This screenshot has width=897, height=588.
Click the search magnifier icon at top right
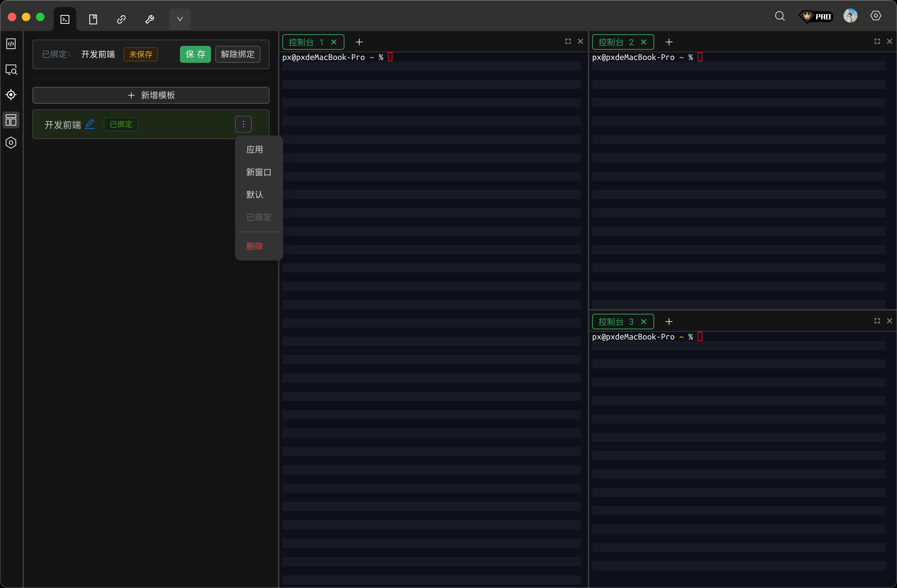click(x=779, y=16)
